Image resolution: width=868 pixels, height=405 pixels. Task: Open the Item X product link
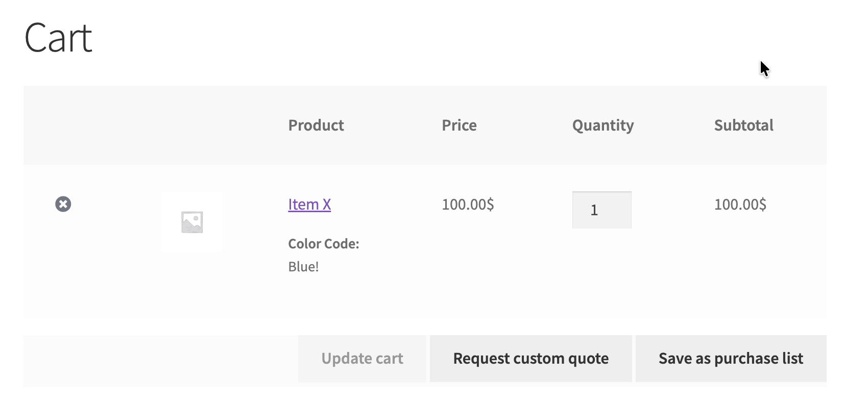(x=309, y=205)
